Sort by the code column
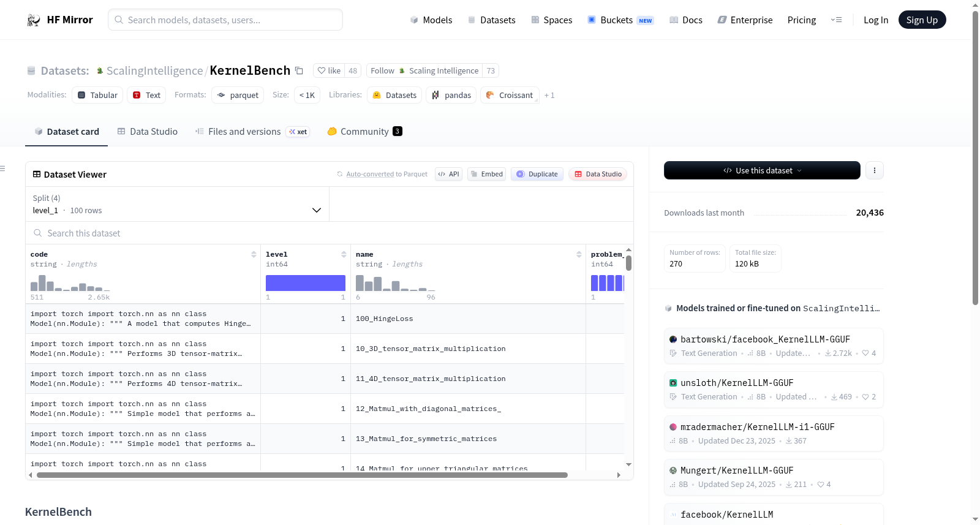The height and width of the screenshot is (525, 980). pyautogui.click(x=254, y=254)
